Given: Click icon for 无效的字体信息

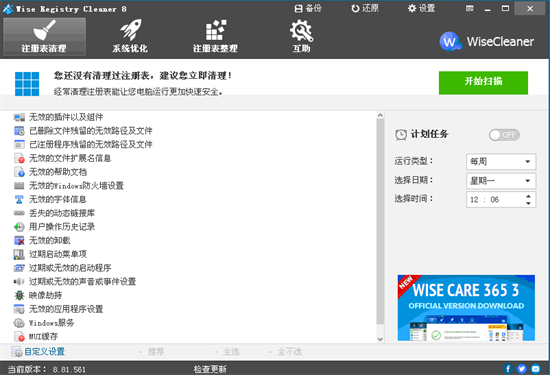Looking at the screenshot, I should (x=19, y=199).
